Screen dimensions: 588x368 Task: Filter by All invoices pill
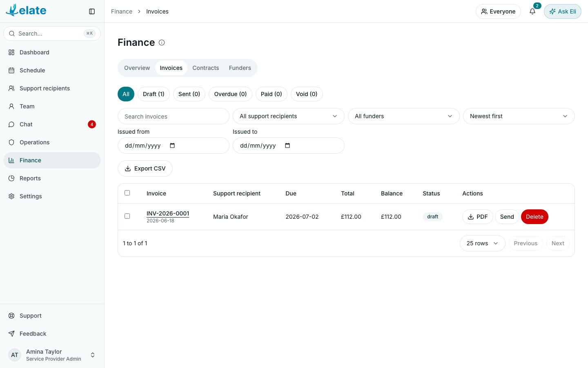[126, 94]
